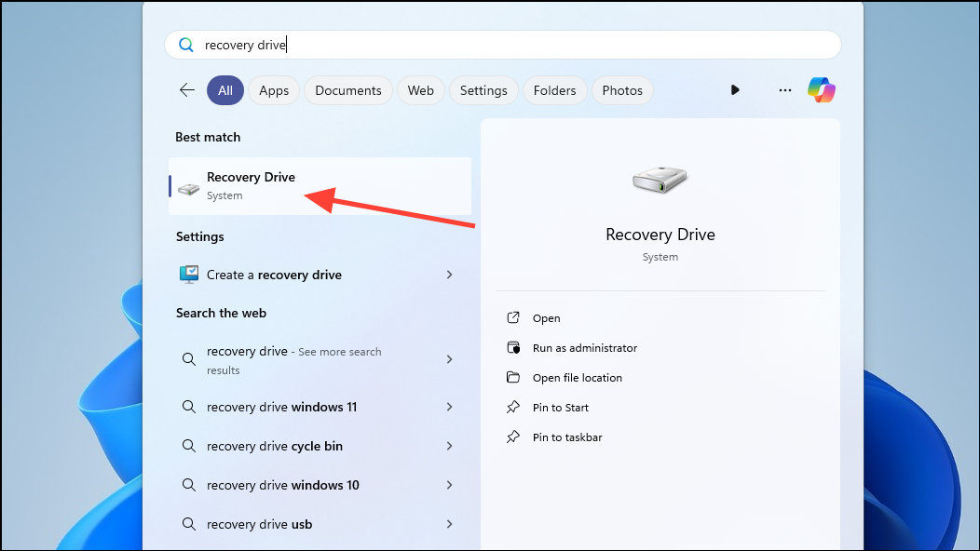
Task: Switch to the Photos filter tab
Action: (x=622, y=90)
